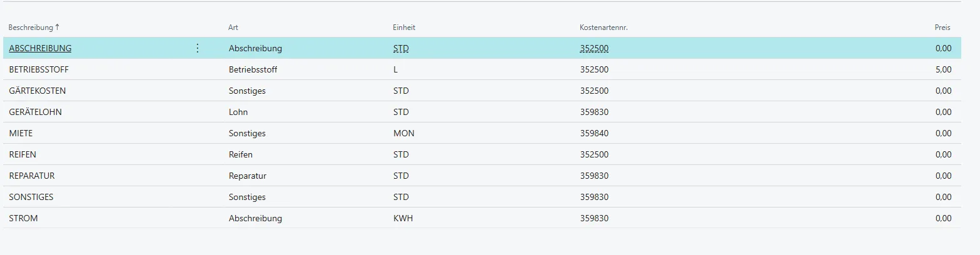Image resolution: width=980 pixels, height=255 pixels.
Task: Select the GÄRTEKOSTEN row description
Action: 38,91
